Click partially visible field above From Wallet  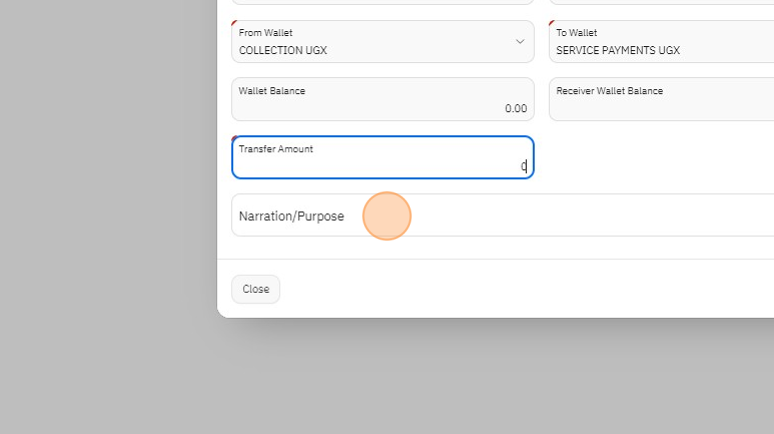(x=382, y=3)
